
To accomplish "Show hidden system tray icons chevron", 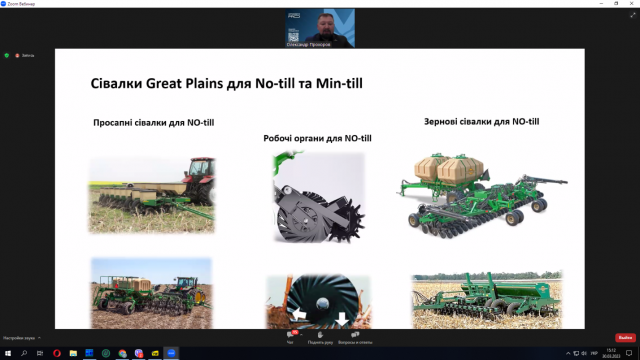I will [x=568, y=353].
